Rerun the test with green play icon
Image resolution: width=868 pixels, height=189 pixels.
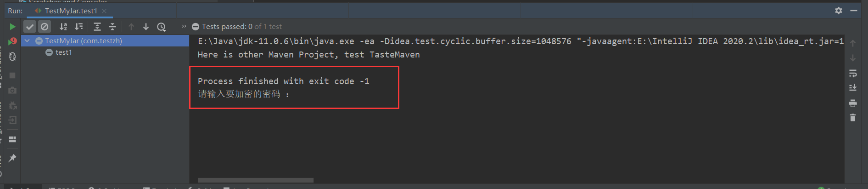click(12, 27)
